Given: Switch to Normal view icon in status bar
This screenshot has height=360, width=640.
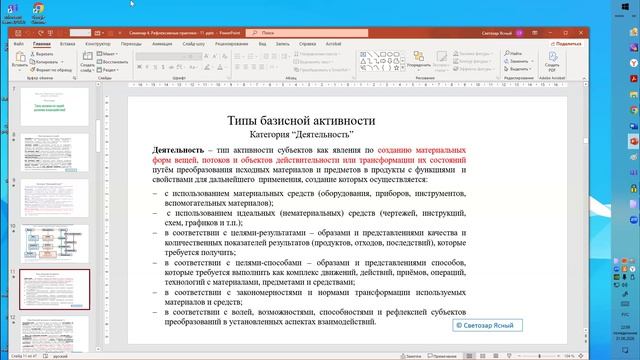Looking at the screenshot, I should [x=469, y=356].
